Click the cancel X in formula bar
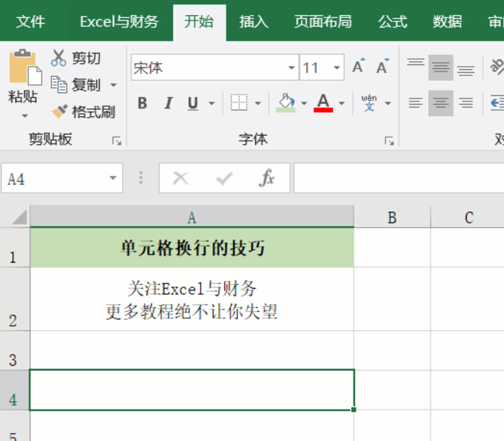 pyautogui.click(x=180, y=178)
